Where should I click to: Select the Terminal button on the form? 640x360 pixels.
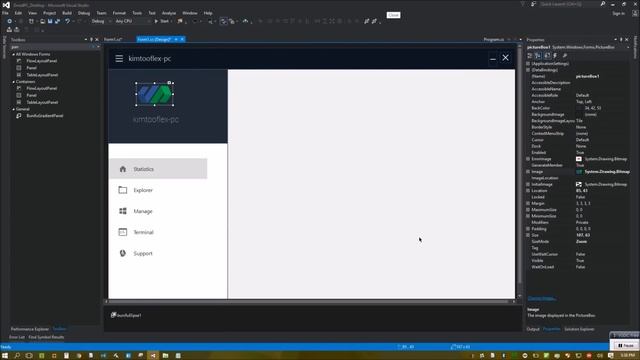pos(158,232)
